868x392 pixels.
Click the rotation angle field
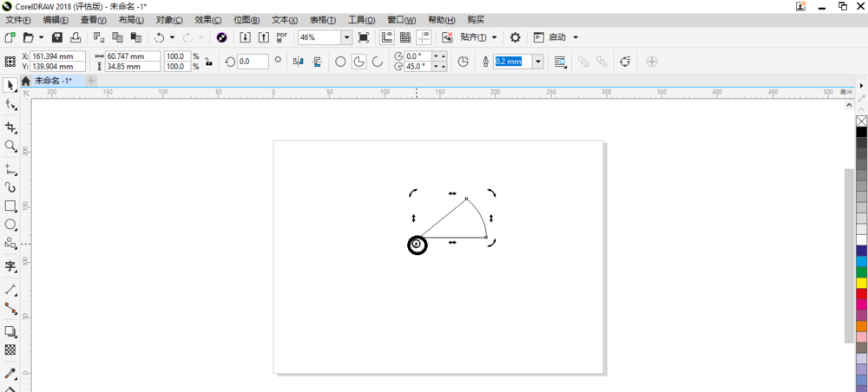253,62
